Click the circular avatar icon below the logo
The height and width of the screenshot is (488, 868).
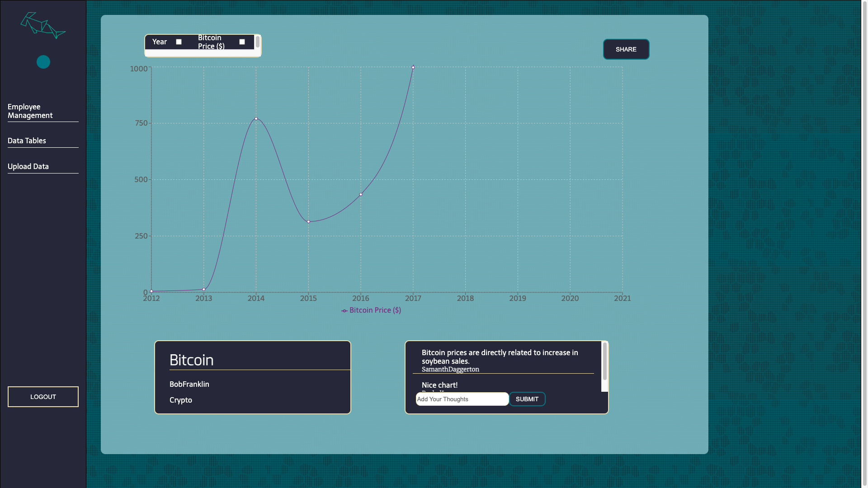click(43, 62)
